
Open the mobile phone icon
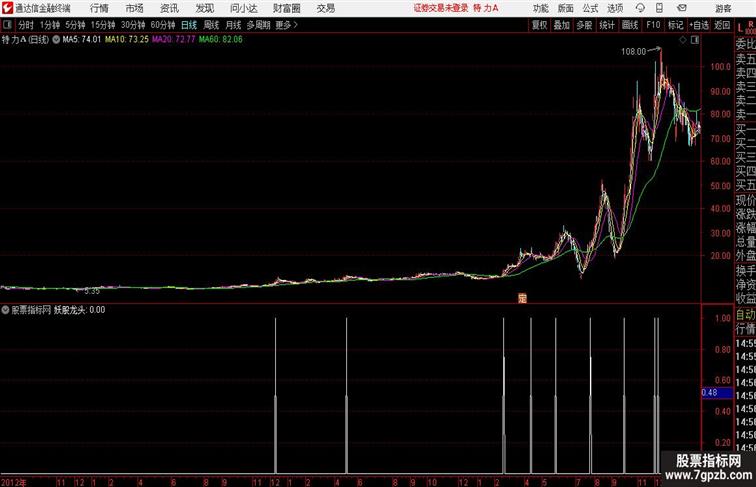point(659,8)
